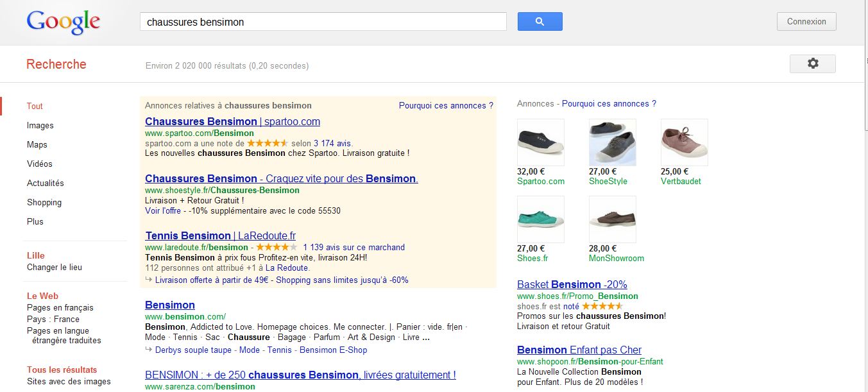Open the Bensimon official site result
Image resolution: width=868 pixels, height=392 pixels.
[170, 305]
